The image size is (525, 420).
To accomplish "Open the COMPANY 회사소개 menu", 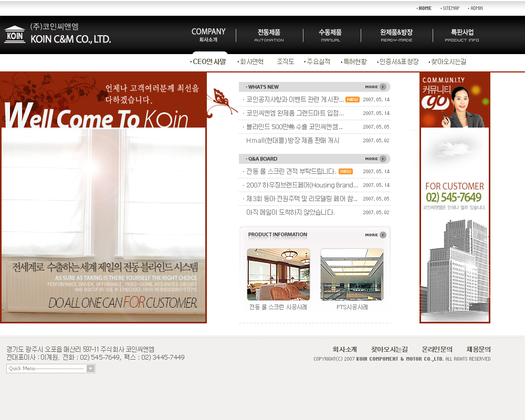I will click(x=208, y=35).
